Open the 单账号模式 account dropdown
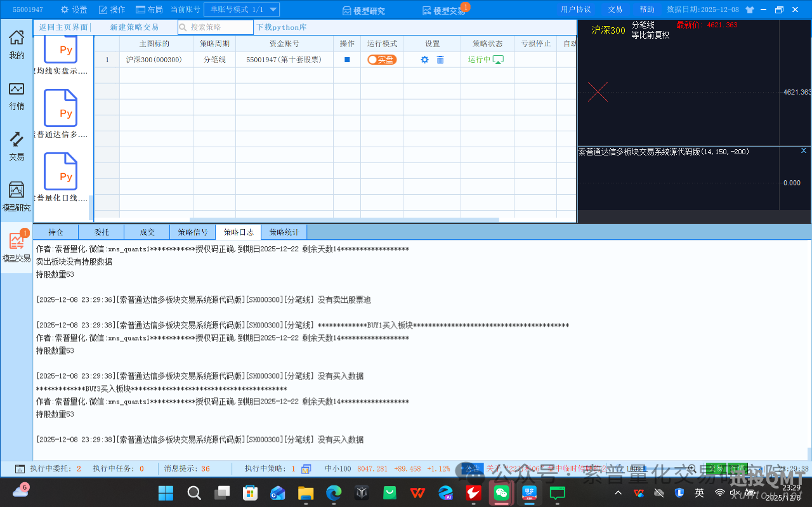Screen dimensions: 812x507 [241, 9]
